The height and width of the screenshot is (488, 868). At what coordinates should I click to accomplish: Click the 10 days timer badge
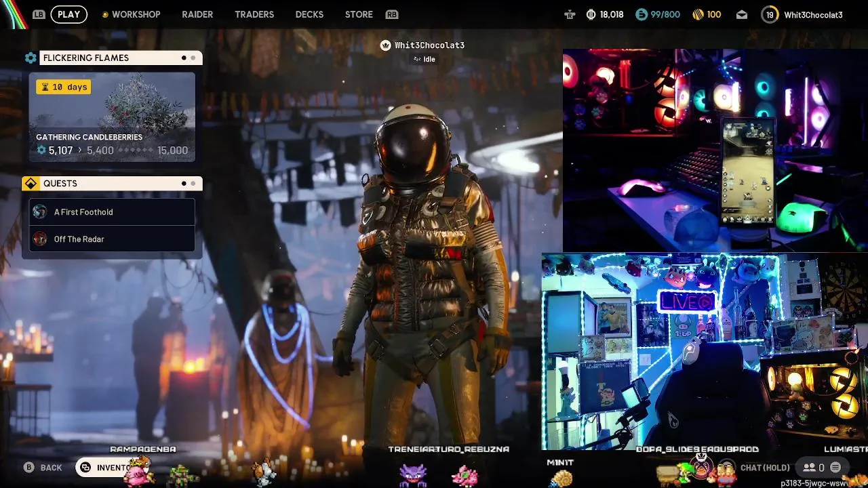tap(64, 87)
